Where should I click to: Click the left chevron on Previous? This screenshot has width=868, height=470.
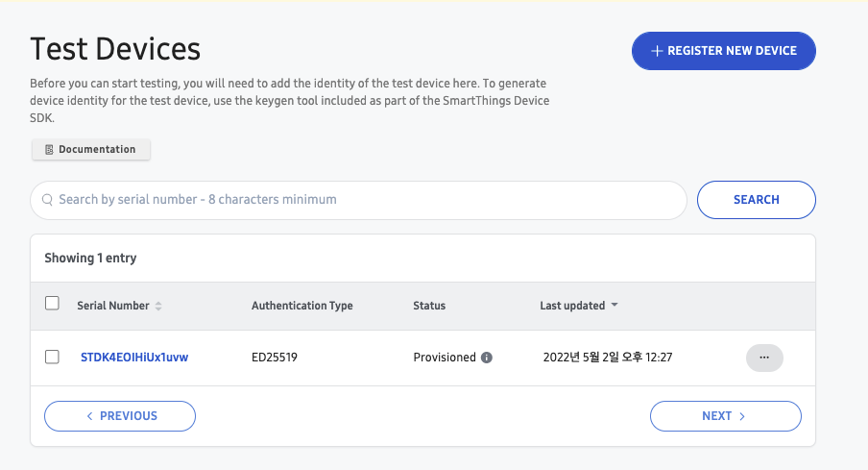coord(90,416)
